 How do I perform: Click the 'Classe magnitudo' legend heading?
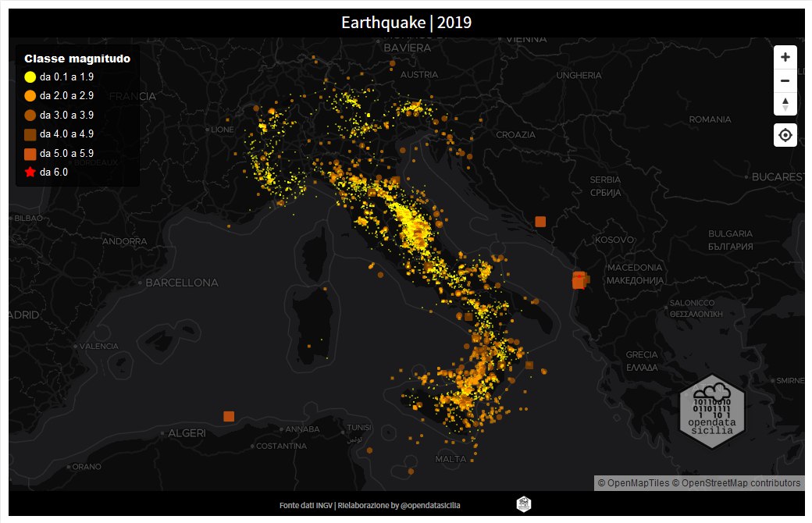[x=77, y=59]
